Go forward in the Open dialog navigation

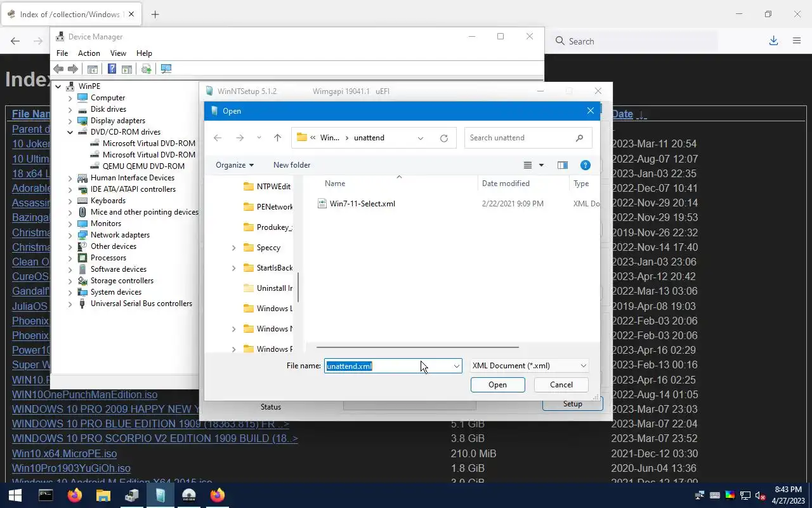pyautogui.click(x=240, y=138)
